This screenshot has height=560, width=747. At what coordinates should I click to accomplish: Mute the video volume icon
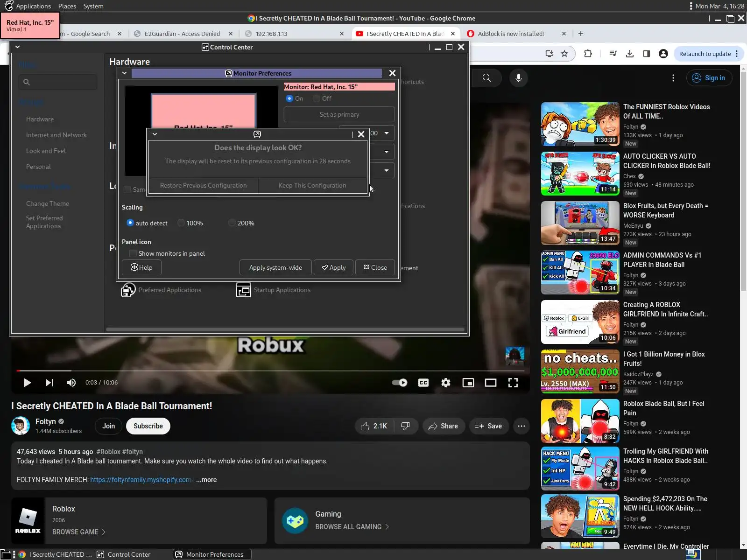(x=71, y=383)
